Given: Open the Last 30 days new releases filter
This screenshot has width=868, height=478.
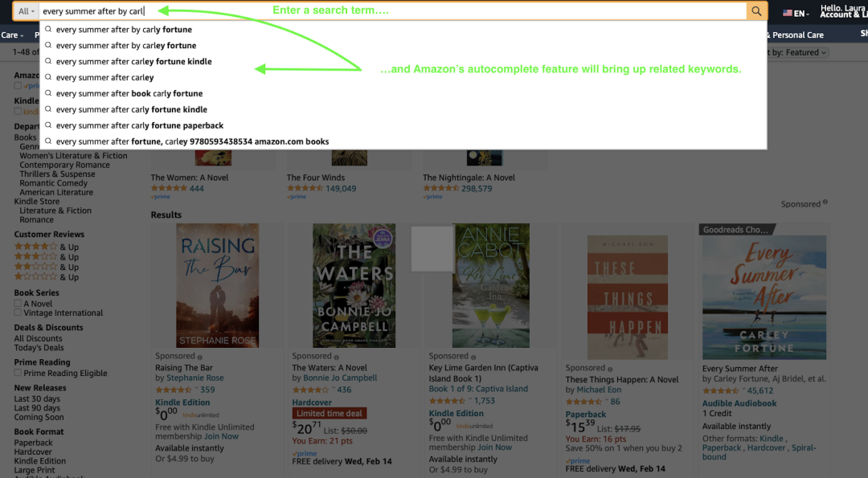Looking at the screenshot, I should pyautogui.click(x=37, y=398).
